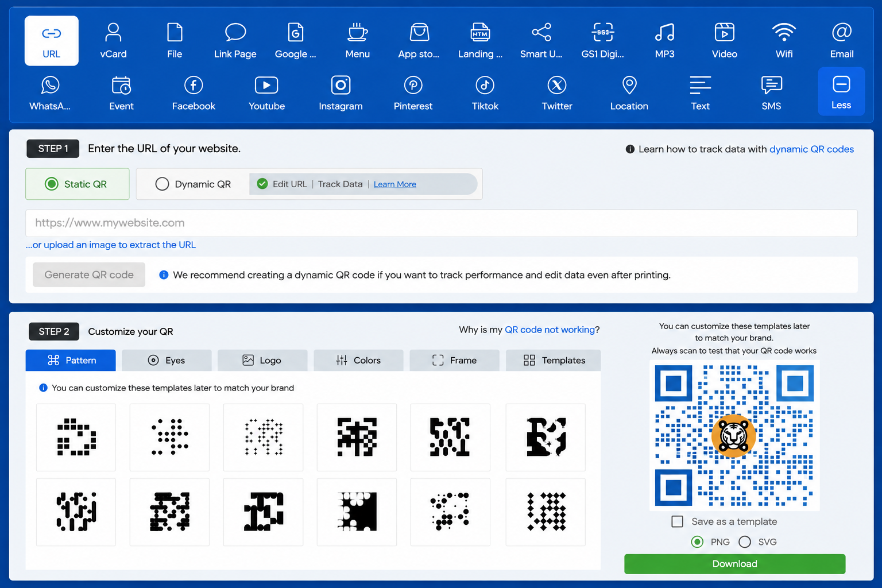This screenshot has width=882, height=588.
Task: Select the Location QR type
Action: pos(629,93)
